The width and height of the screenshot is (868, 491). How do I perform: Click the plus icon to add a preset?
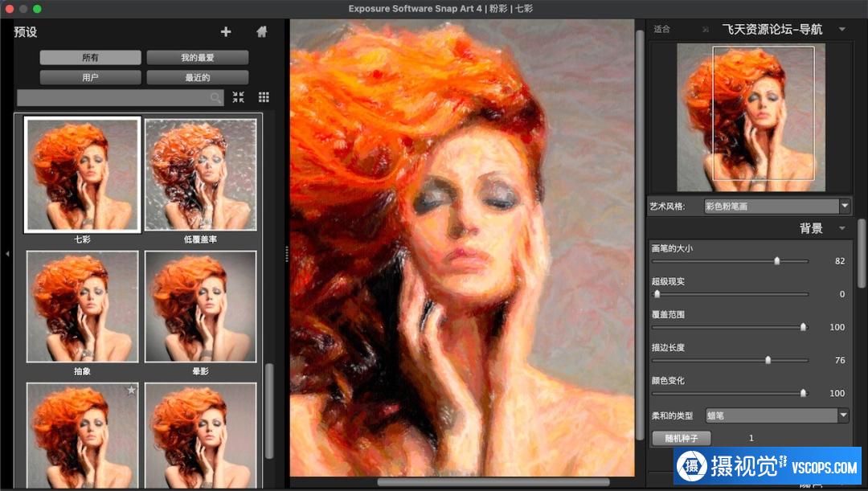[226, 31]
